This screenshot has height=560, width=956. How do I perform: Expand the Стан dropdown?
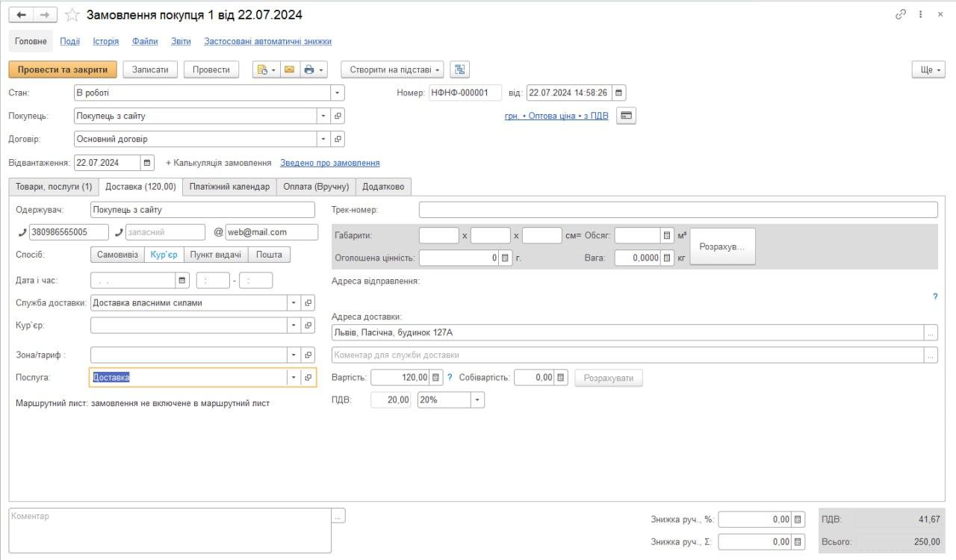click(x=338, y=93)
